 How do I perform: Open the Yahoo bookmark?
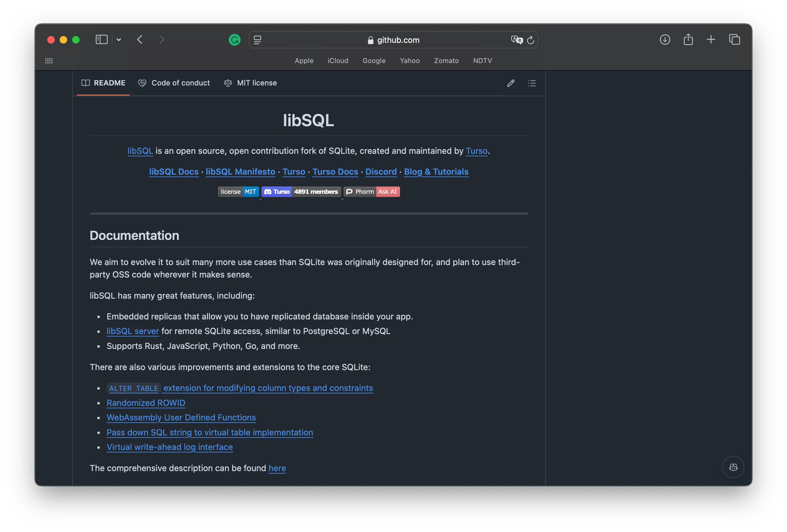click(410, 61)
